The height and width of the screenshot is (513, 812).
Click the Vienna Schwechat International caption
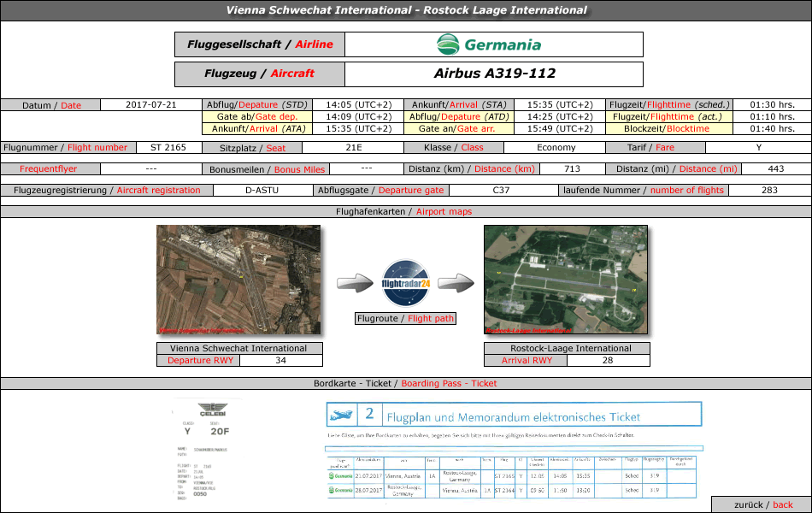tap(238, 348)
